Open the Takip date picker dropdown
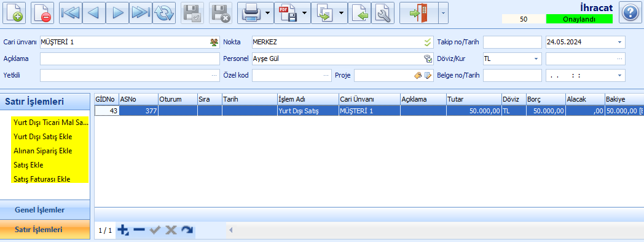 (x=619, y=42)
